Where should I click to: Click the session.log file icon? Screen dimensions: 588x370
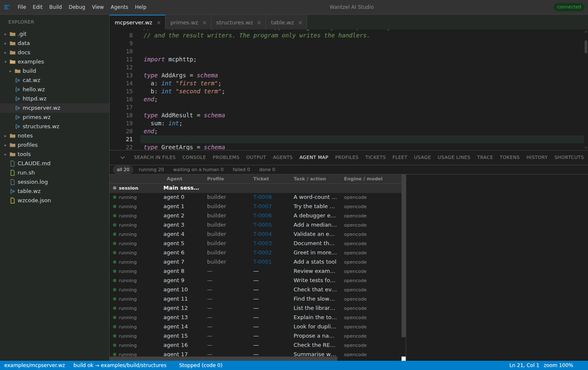point(13,182)
